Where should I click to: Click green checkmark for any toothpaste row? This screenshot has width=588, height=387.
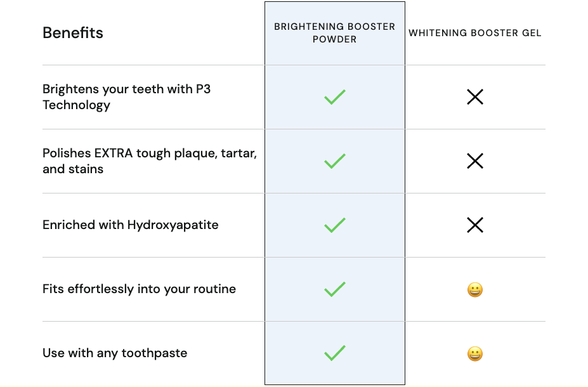(334, 353)
